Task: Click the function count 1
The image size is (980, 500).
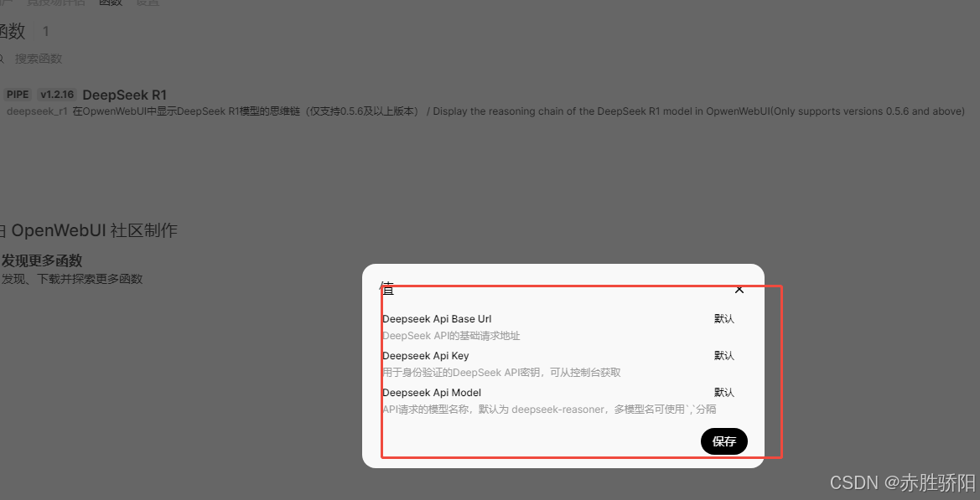Action: (x=45, y=31)
